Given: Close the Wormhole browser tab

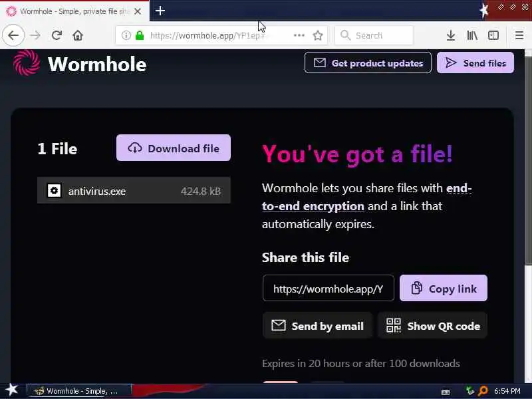Looking at the screenshot, I should (138, 11).
